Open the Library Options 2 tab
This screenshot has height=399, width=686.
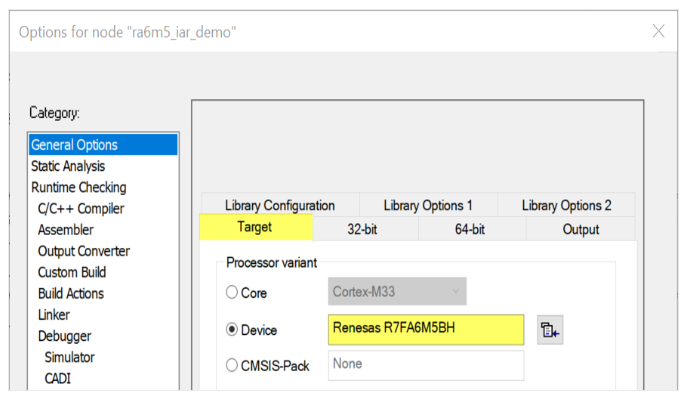[566, 205]
